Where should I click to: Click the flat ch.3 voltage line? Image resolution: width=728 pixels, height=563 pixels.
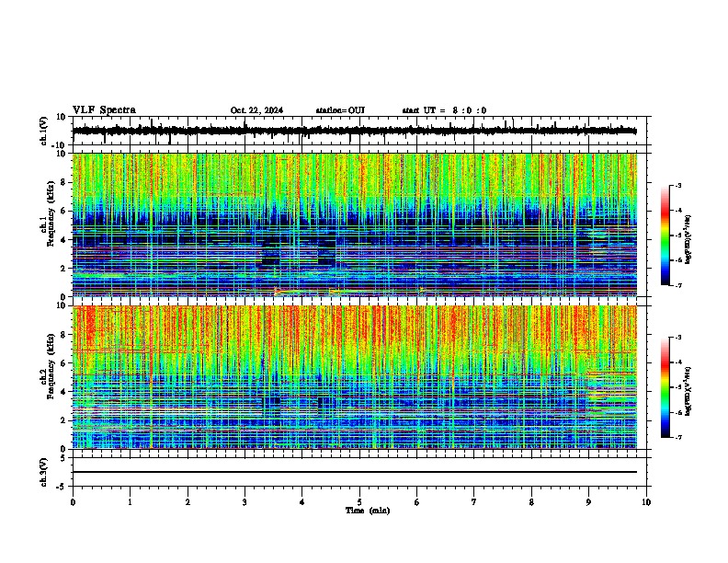tap(355, 472)
